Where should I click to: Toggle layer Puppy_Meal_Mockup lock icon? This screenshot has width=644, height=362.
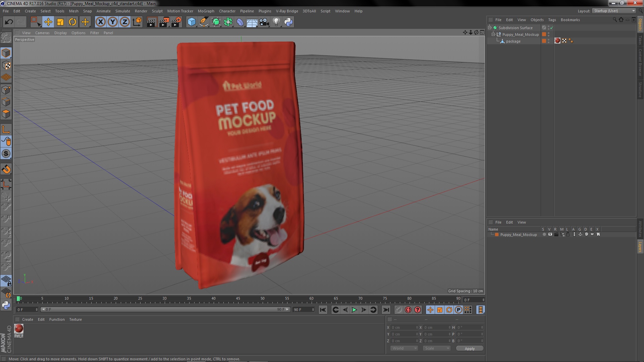pos(568,235)
